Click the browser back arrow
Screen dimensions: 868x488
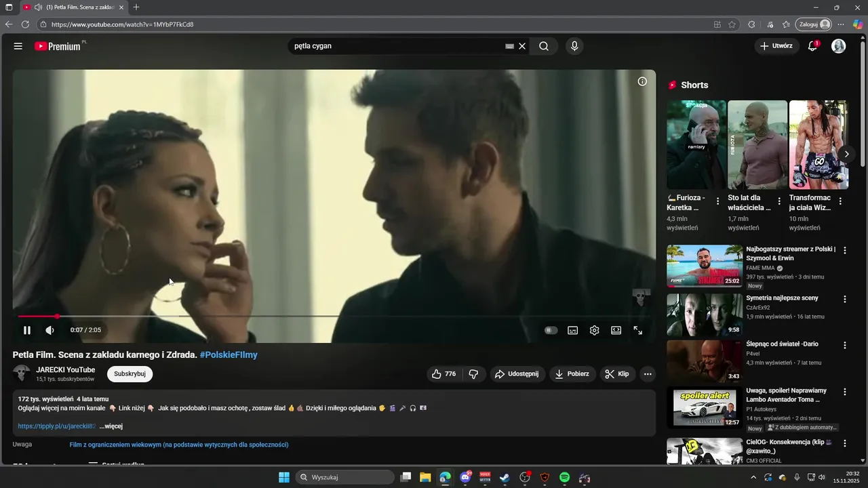[9, 24]
